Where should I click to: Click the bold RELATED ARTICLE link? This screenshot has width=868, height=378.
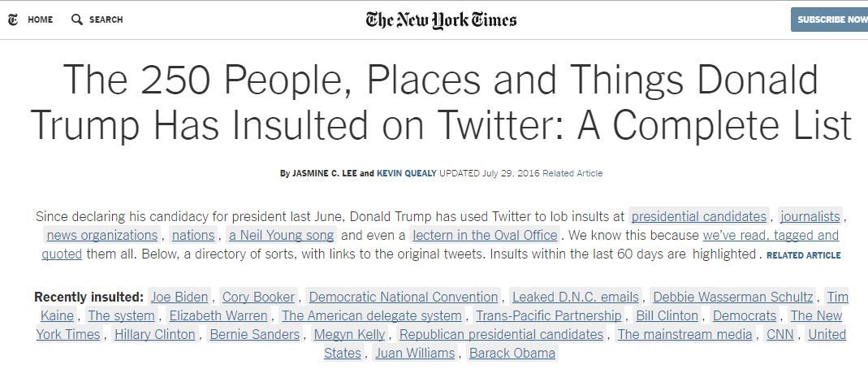coord(803,255)
